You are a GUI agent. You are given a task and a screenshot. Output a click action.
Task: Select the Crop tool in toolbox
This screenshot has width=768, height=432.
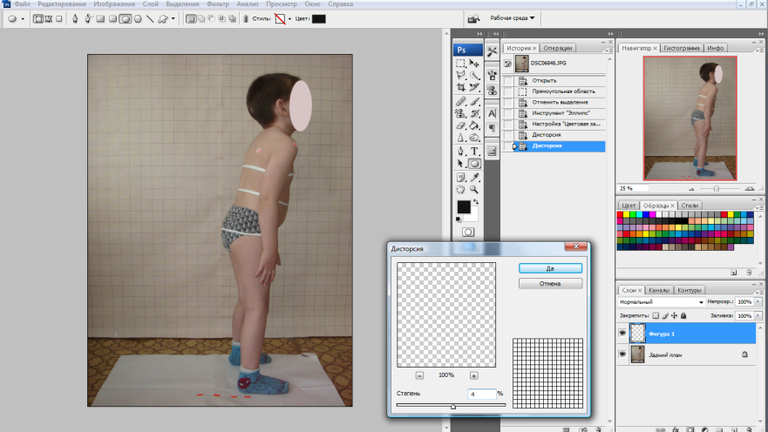coord(461,88)
